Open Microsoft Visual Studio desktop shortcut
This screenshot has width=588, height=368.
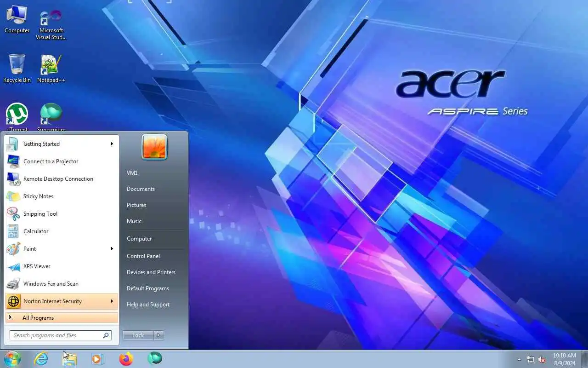pyautogui.click(x=51, y=24)
